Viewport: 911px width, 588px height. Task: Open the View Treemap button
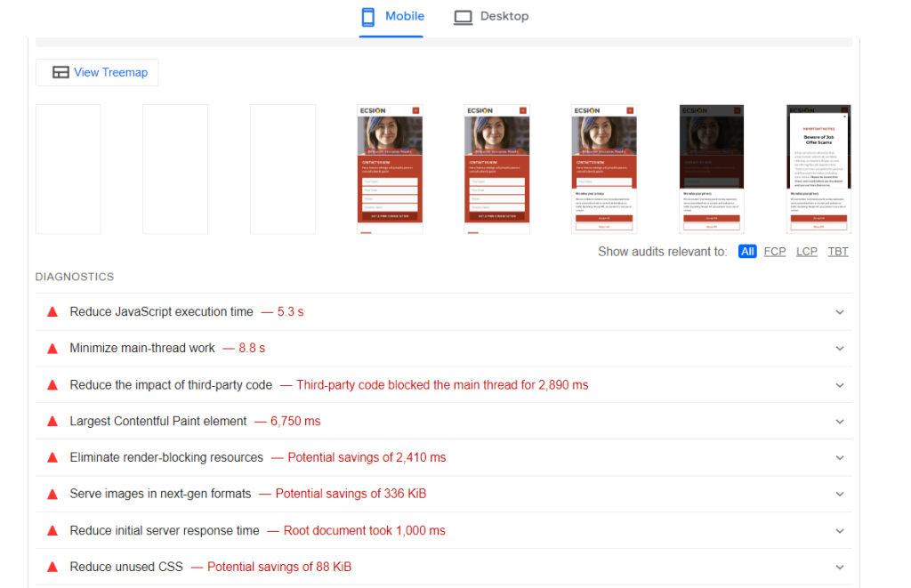98,72
